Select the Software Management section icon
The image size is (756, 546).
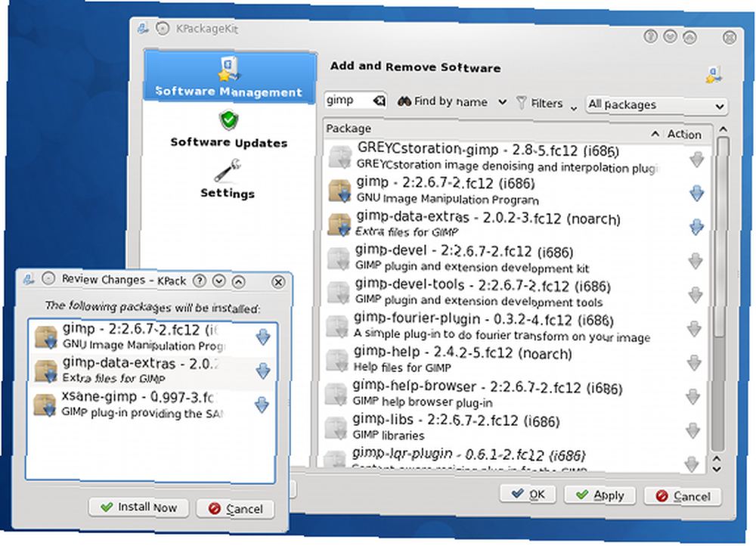coord(230,69)
